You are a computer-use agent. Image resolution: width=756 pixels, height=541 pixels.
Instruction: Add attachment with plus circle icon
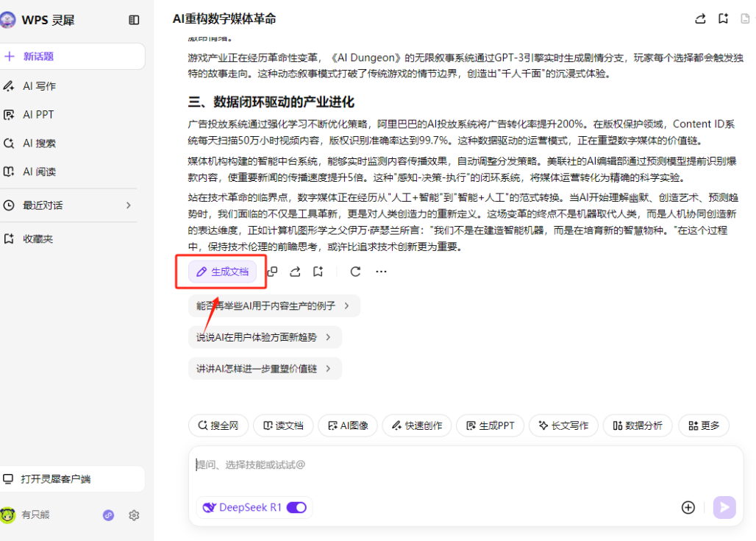[688, 508]
